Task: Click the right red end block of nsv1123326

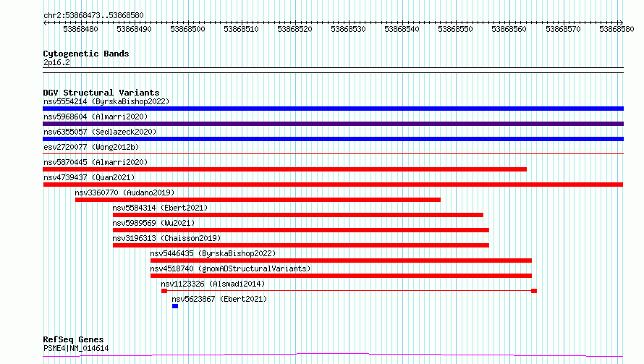Action: pyautogui.click(x=534, y=291)
